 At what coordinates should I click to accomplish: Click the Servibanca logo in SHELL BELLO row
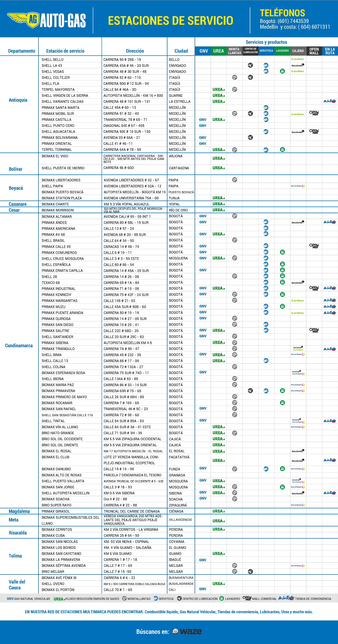(298, 59)
